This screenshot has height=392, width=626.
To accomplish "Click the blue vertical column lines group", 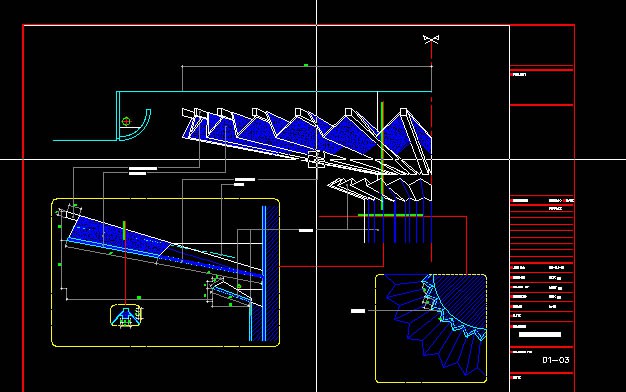I will click(x=399, y=222).
